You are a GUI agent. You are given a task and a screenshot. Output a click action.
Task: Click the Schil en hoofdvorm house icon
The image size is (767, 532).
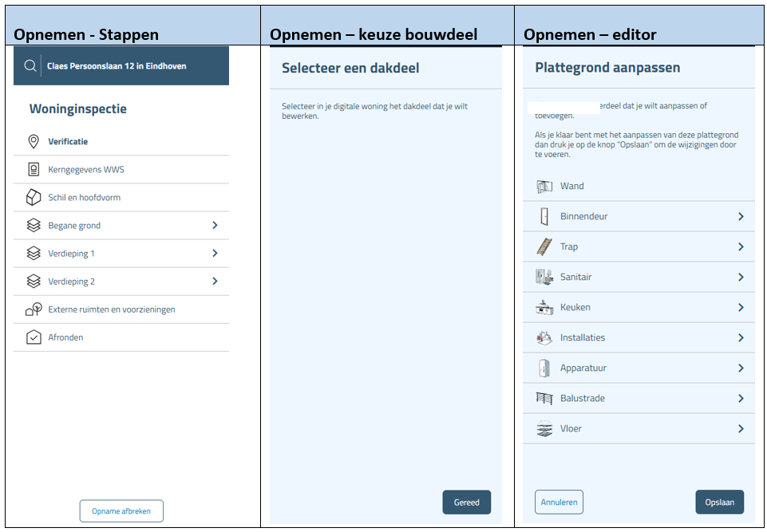pyautogui.click(x=31, y=197)
